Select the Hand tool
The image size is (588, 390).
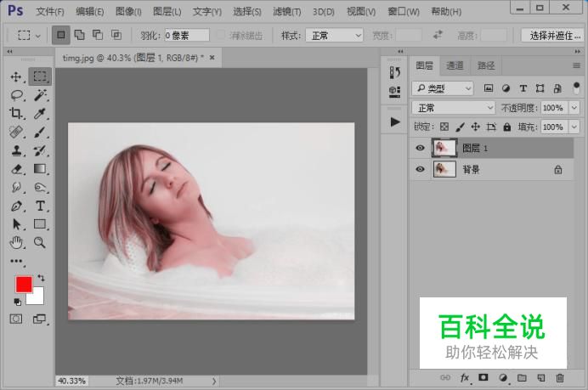coord(16,243)
